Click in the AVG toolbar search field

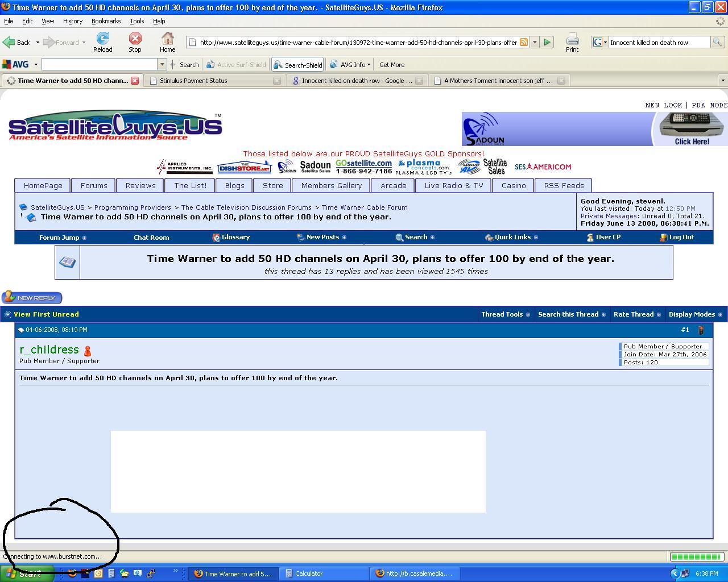pyautogui.click(x=100, y=65)
